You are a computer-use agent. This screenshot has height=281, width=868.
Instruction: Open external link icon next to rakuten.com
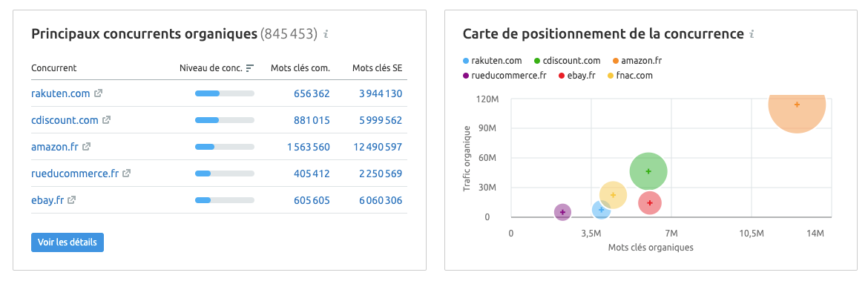coord(98,93)
